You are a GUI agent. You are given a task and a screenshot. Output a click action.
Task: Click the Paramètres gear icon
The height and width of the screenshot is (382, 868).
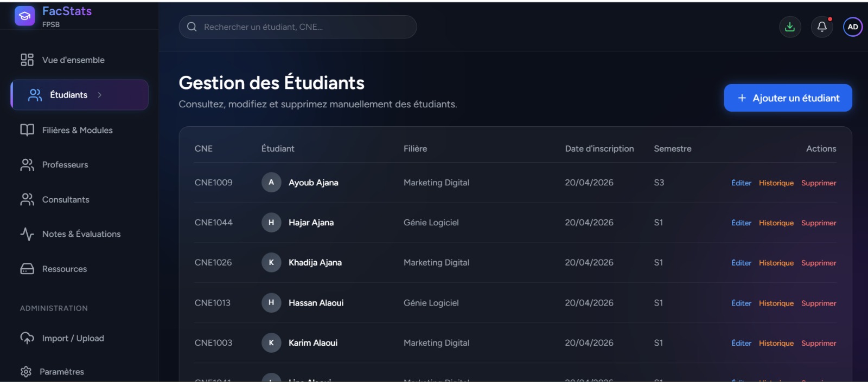point(25,372)
